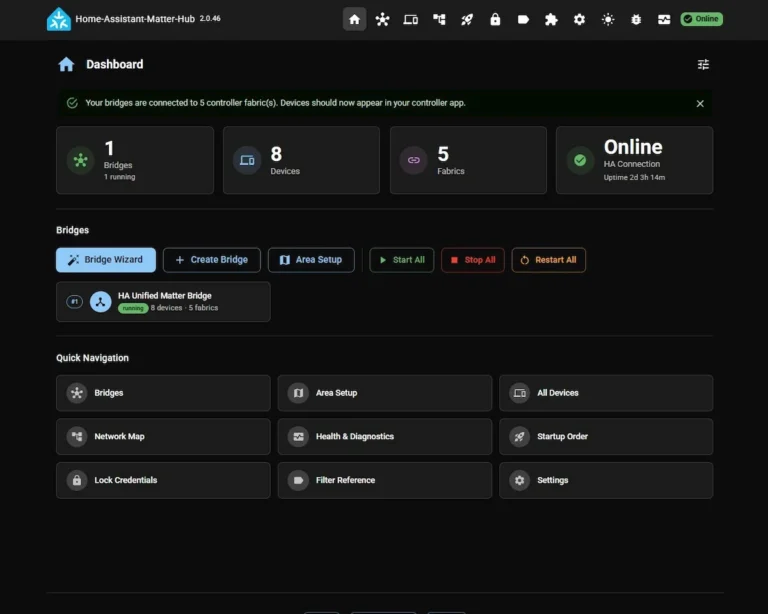
Task: Go to Health & Diagnostics in Quick Navigation
Action: (x=384, y=436)
